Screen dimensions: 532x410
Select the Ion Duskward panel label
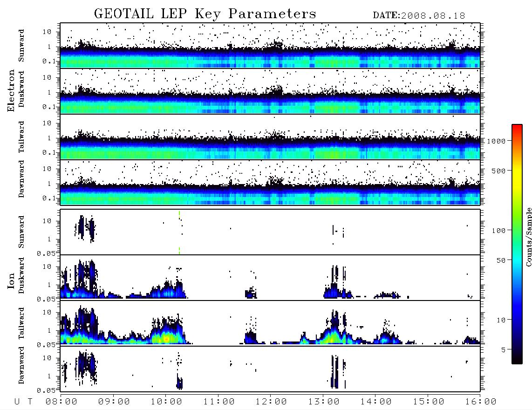pyautogui.click(x=21, y=275)
